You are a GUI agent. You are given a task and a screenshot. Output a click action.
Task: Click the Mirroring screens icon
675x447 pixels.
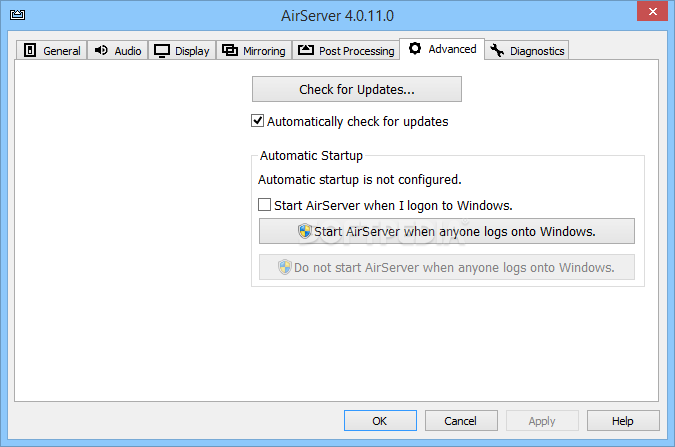click(230, 50)
